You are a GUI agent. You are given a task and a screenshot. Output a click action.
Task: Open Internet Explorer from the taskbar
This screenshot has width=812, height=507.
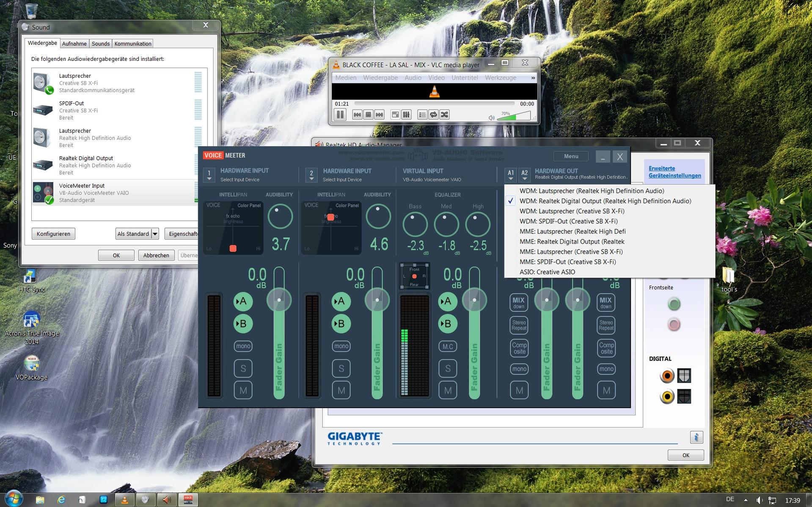pyautogui.click(x=61, y=500)
